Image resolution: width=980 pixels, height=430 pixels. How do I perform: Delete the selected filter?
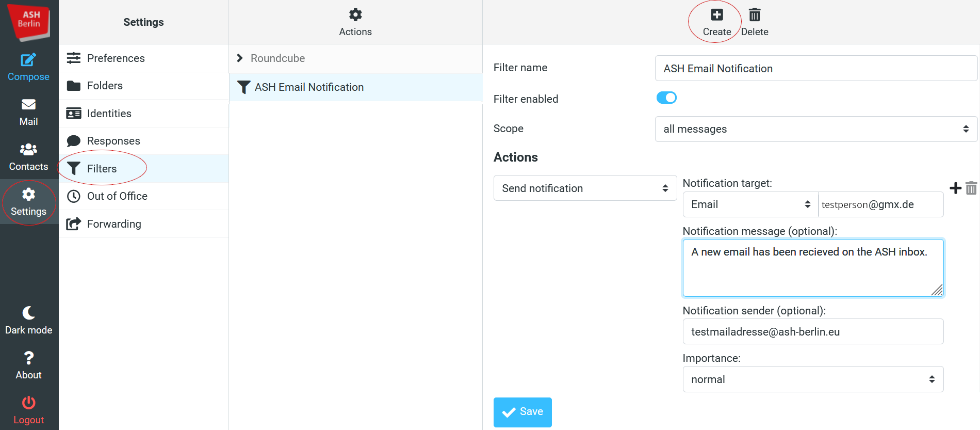click(x=755, y=22)
